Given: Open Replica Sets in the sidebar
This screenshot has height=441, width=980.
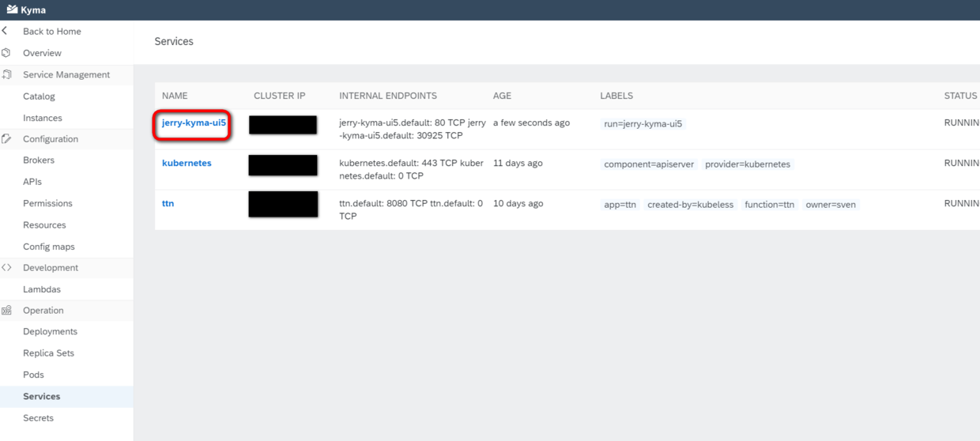Looking at the screenshot, I should [x=48, y=353].
